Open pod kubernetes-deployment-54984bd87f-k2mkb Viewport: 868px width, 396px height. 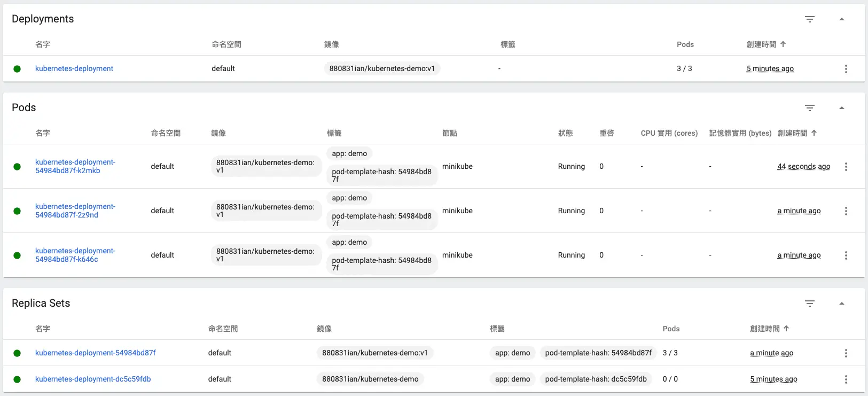[75, 166]
